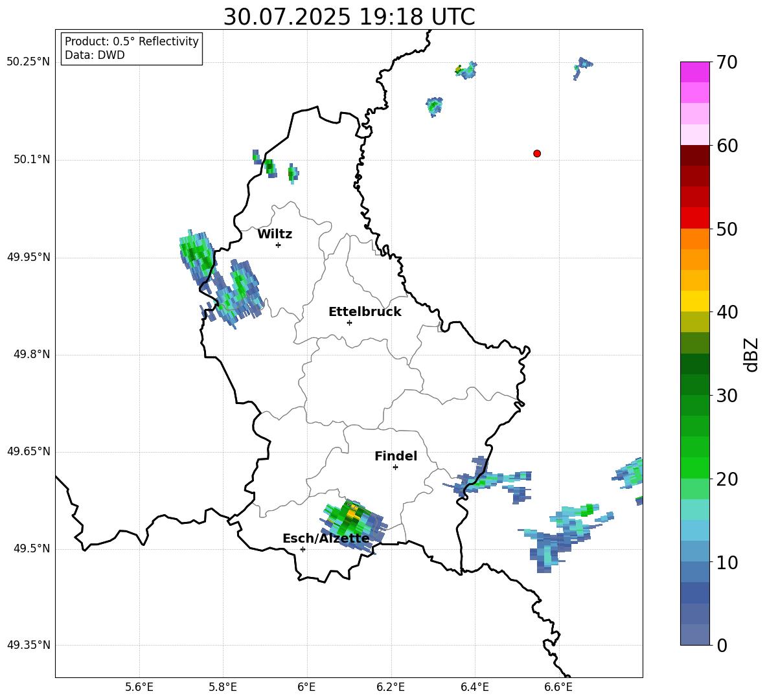
Task: Click the 50.25°N latitude label
Action: pyautogui.click(x=29, y=62)
